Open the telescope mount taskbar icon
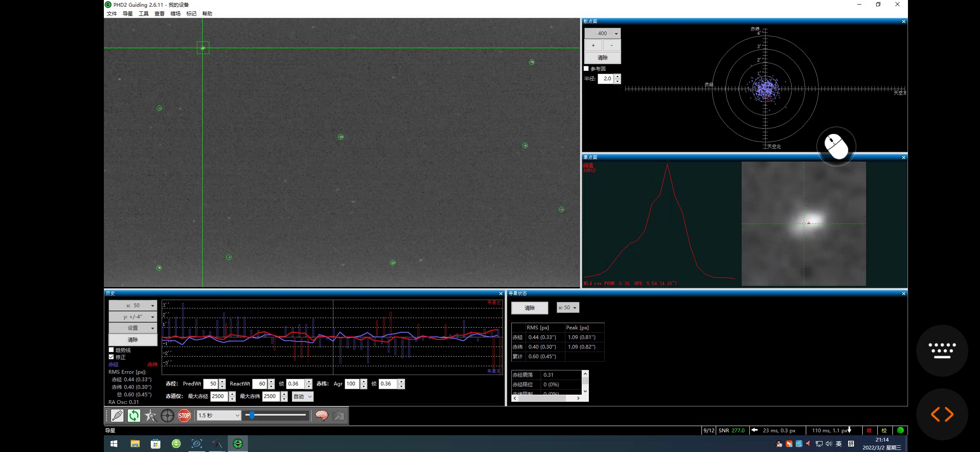 coord(217,444)
